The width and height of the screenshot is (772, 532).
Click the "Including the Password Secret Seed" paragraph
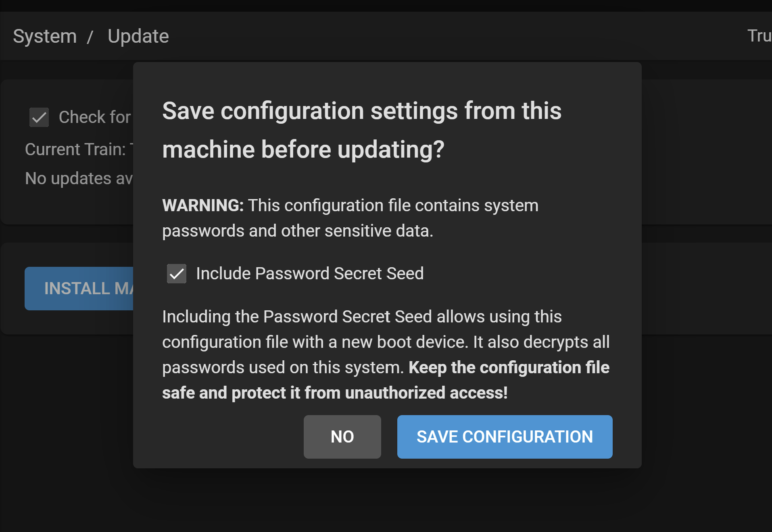tap(361, 317)
